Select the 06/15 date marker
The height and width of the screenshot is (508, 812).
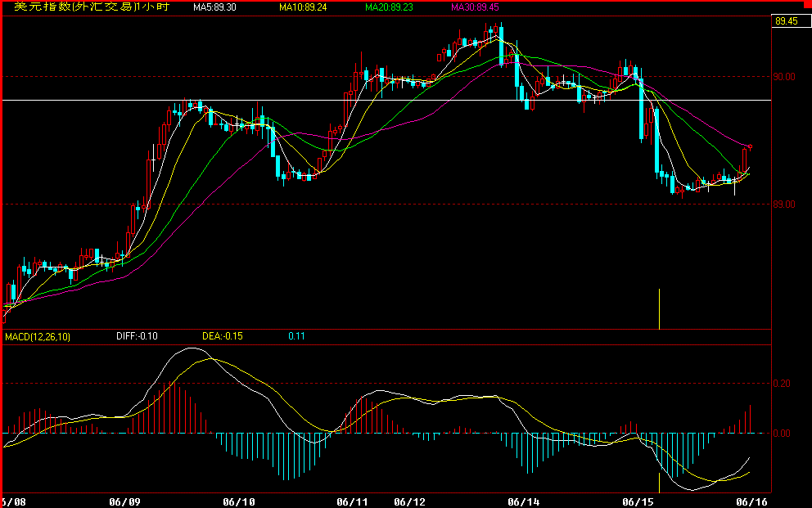point(638,501)
